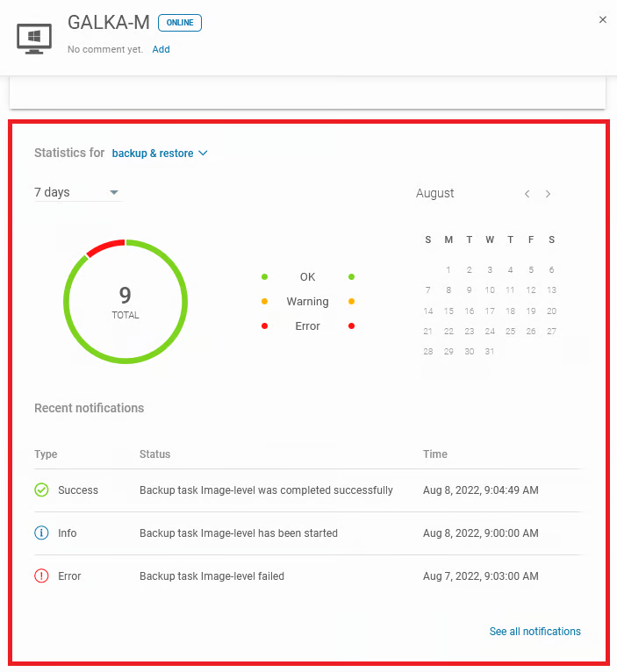Click the Warning legend entry

307,302
